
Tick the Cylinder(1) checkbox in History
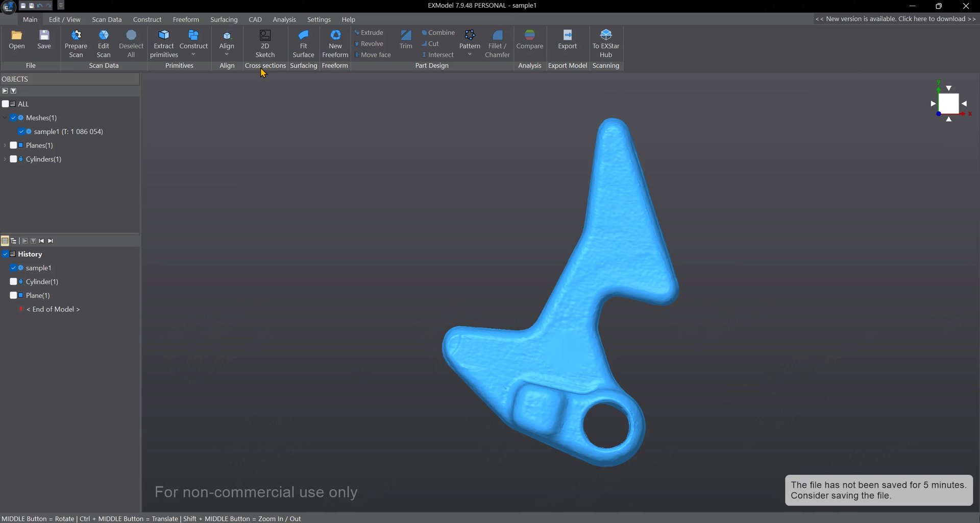click(x=13, y=282)
